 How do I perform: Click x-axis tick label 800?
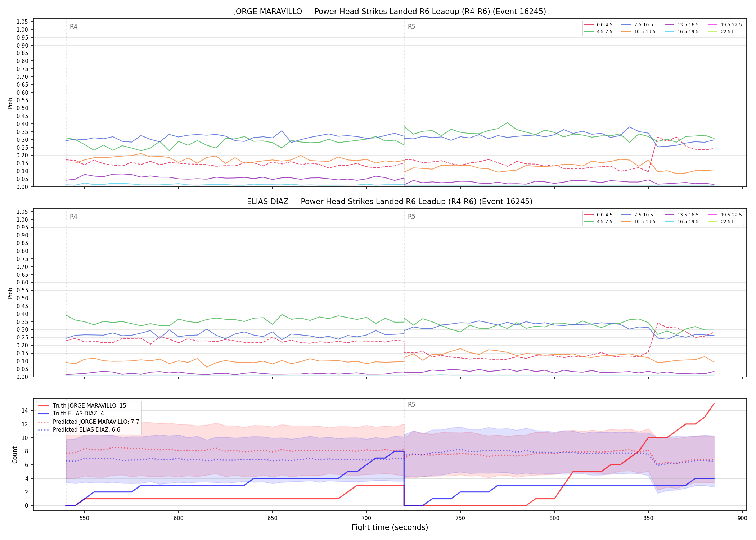[554, 518]
